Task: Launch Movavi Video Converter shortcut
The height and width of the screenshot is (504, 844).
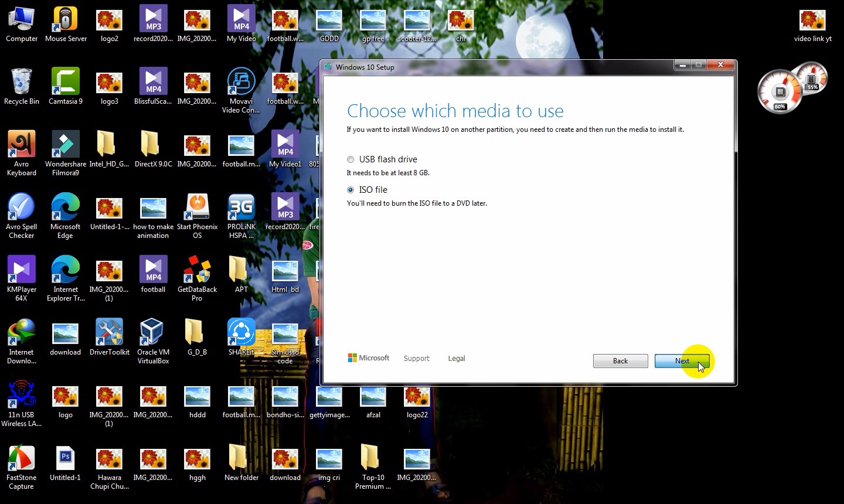Action: 241,91
